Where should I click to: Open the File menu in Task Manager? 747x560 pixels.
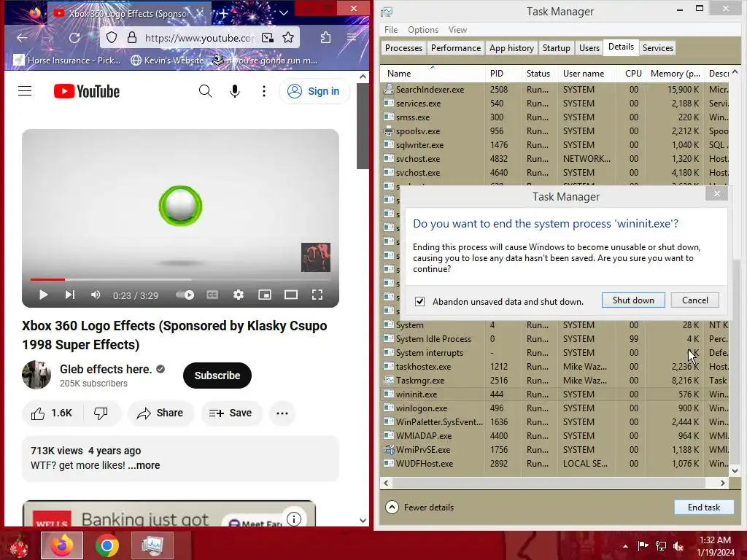391,29
